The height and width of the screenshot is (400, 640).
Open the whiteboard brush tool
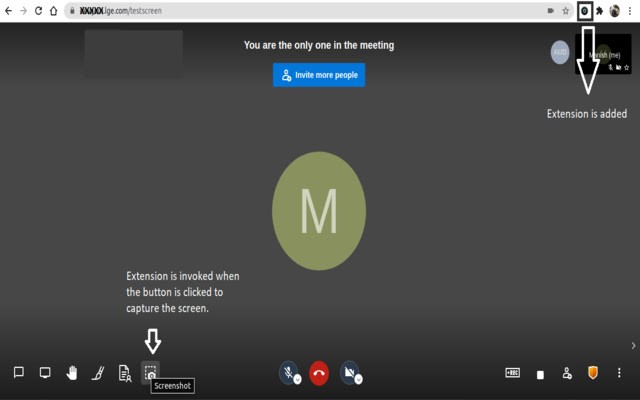tap(98, 373)
